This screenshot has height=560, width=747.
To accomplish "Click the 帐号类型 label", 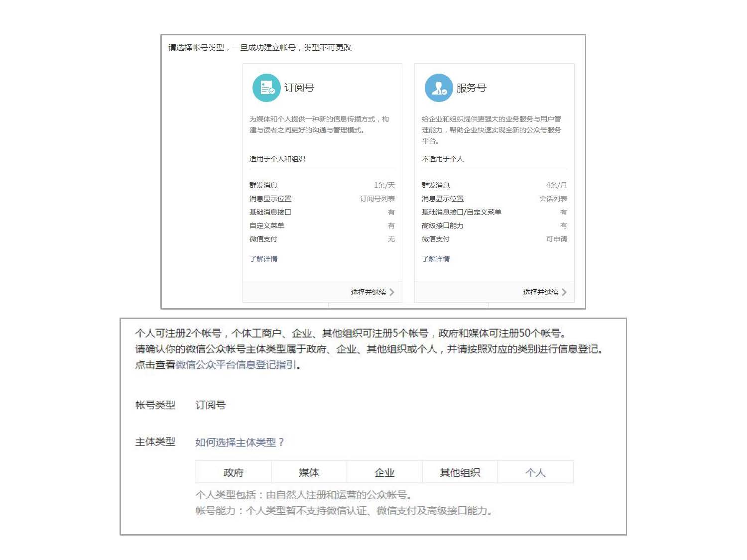I will tap(155, 405).
